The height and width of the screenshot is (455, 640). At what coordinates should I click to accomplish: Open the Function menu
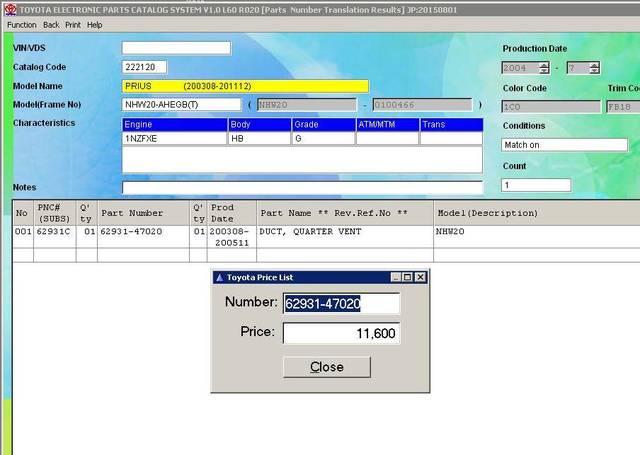click(22, 25)
